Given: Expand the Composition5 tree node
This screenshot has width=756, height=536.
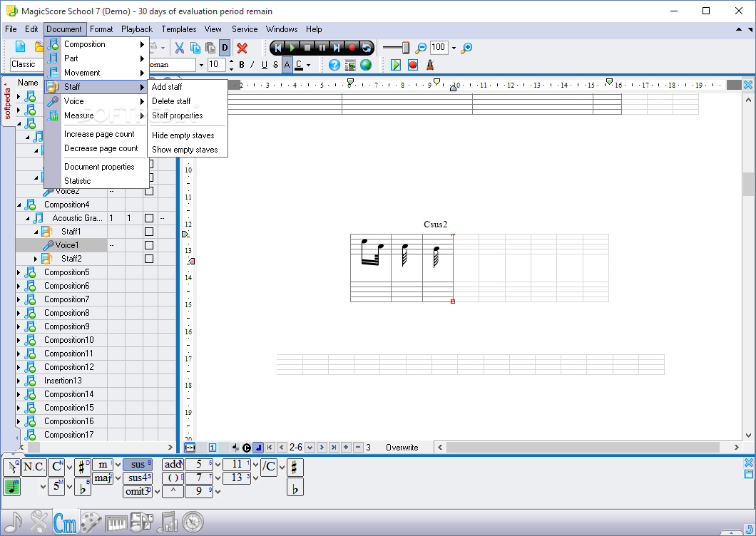Looking at the screenshot, I should pyautogui.click(x=19, y=272).
